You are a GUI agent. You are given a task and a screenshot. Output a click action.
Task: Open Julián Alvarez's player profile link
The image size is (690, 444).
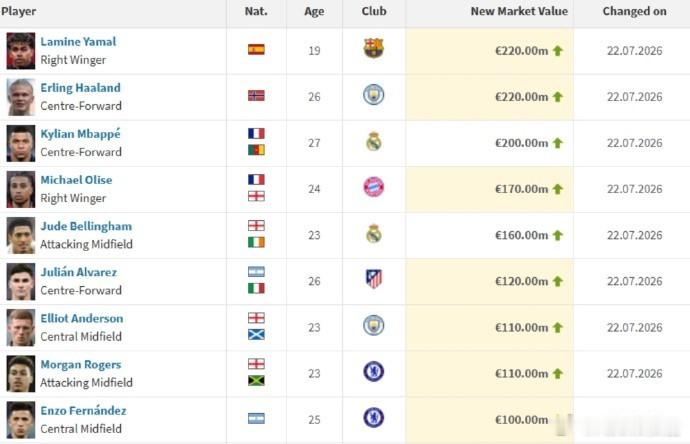79,272
